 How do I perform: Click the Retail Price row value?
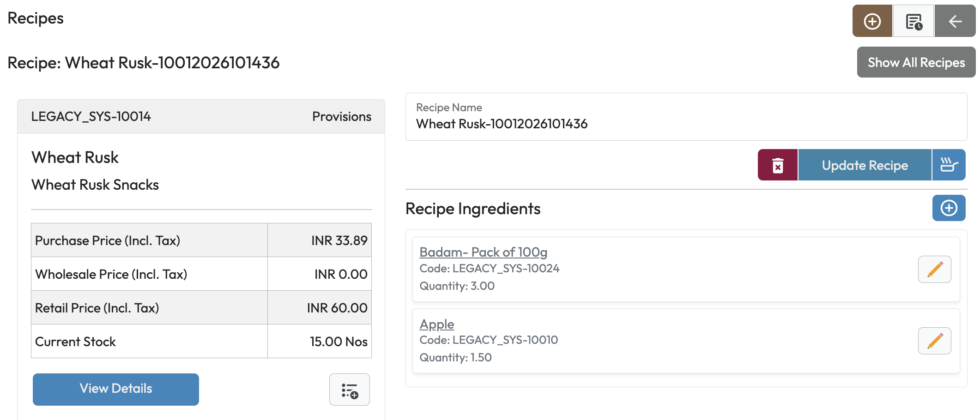pyautogui.click(x=337, y=308)
